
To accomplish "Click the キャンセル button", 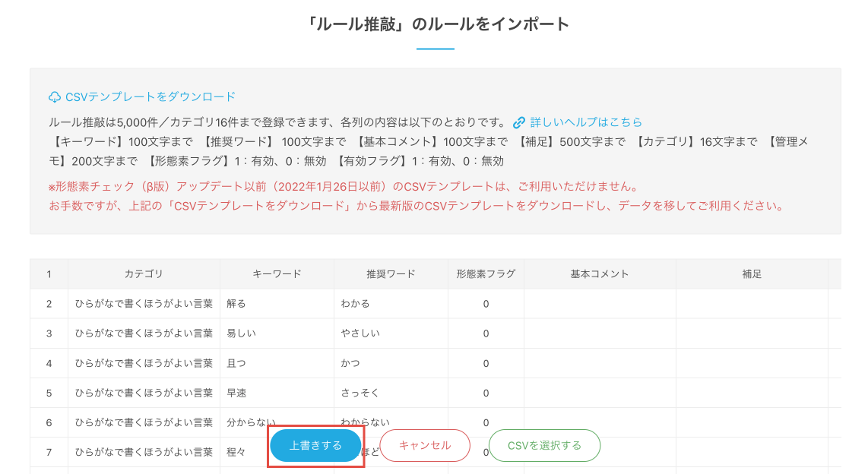I will [425, 445].
